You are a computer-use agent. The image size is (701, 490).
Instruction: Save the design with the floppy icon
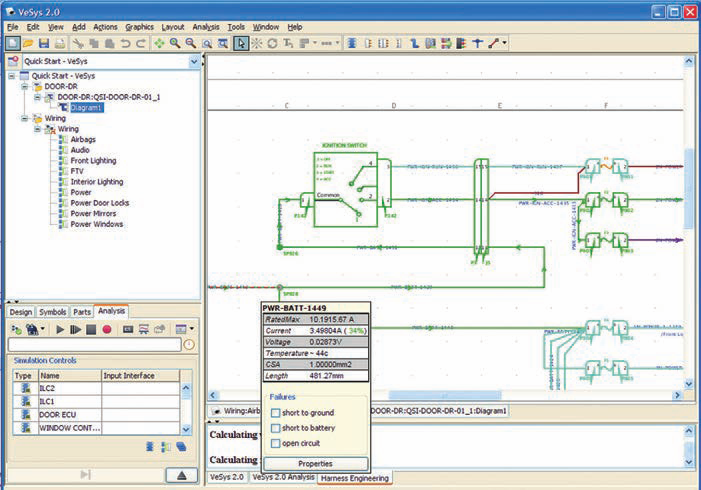(44, 43)
